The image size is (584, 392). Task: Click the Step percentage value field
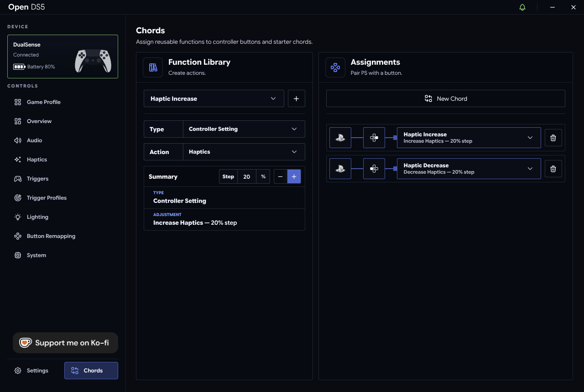coord(247,176)
